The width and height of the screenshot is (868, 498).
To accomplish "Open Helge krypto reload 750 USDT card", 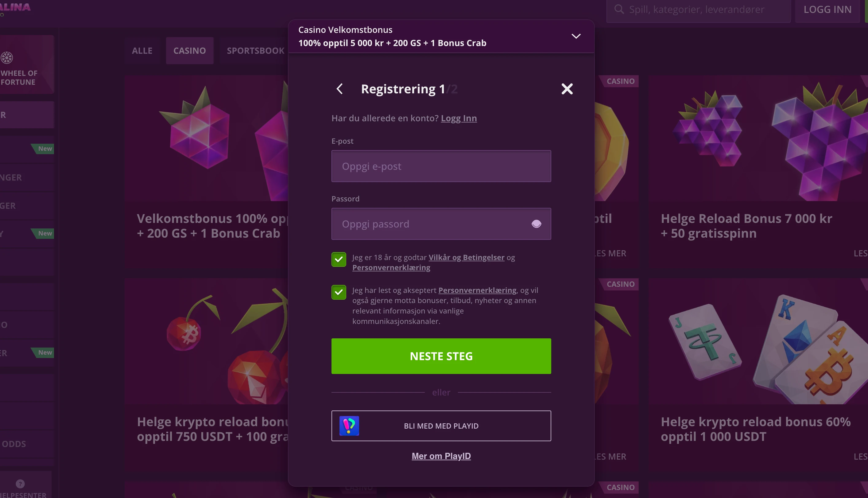I will point(206,375).
